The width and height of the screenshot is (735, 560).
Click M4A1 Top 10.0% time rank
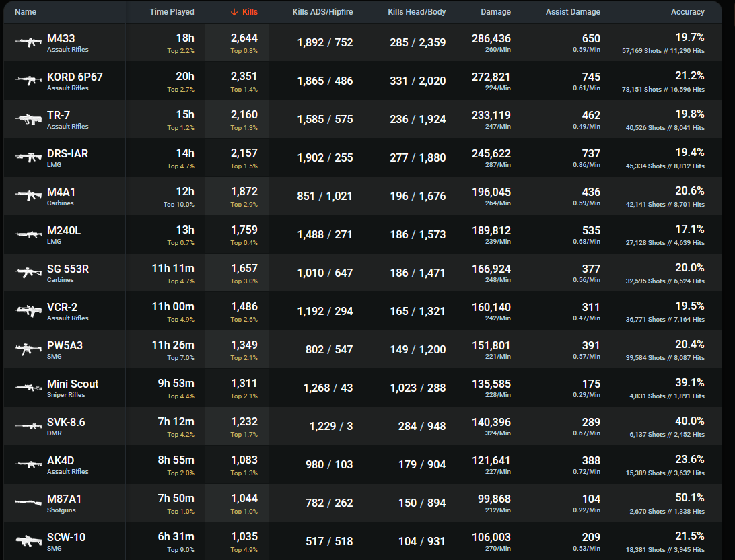[178, 205]
